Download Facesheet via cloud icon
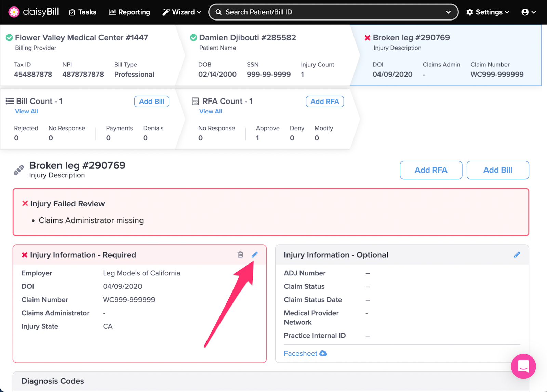Viewport: 547px width, 392px height. click(323, 353)
